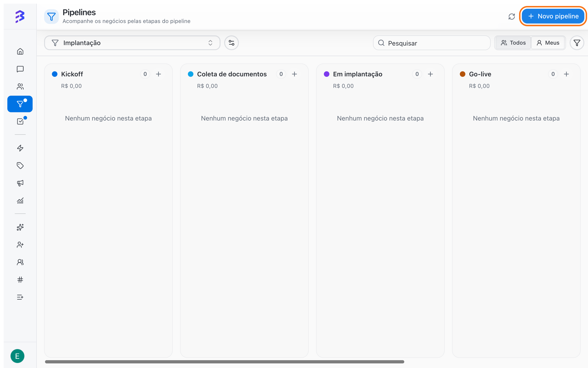The height and width of the screenshot is (368, 588).
Task: Expand the Implantação pipeline selector
Action: pyautogui.click(x=132, y=43)
